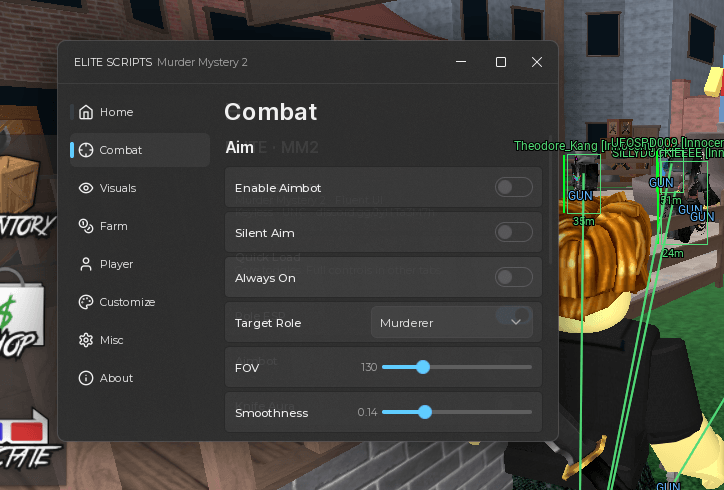Turn on the Silent Aim switch
Image resolution: width=724 pixels, height=490 pixels.
click(513, 232)
